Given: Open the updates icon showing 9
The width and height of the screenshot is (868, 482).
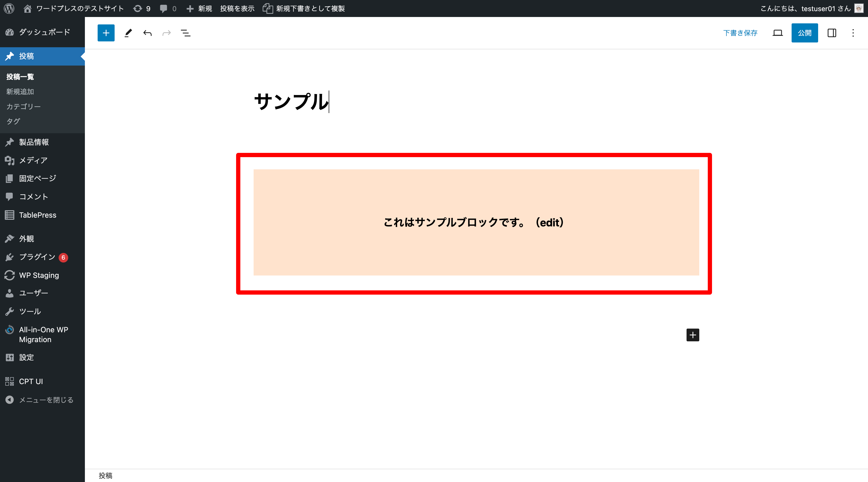Looking at the screenshot, I should [142, 8].
